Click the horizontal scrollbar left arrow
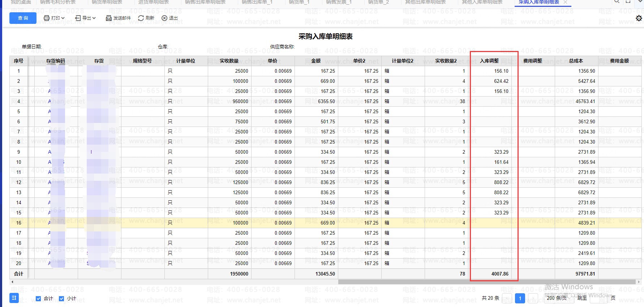 [x=12, y=282]
